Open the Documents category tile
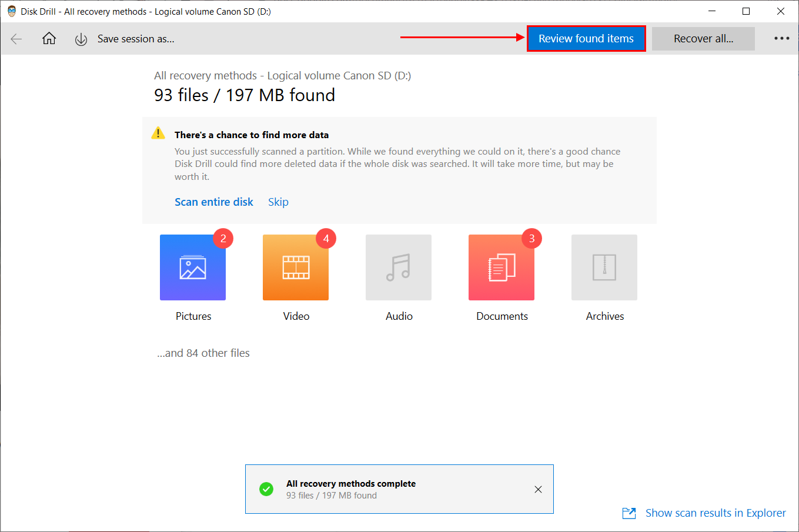The height and width of the screenshot is (532, 799). point(502,267)
